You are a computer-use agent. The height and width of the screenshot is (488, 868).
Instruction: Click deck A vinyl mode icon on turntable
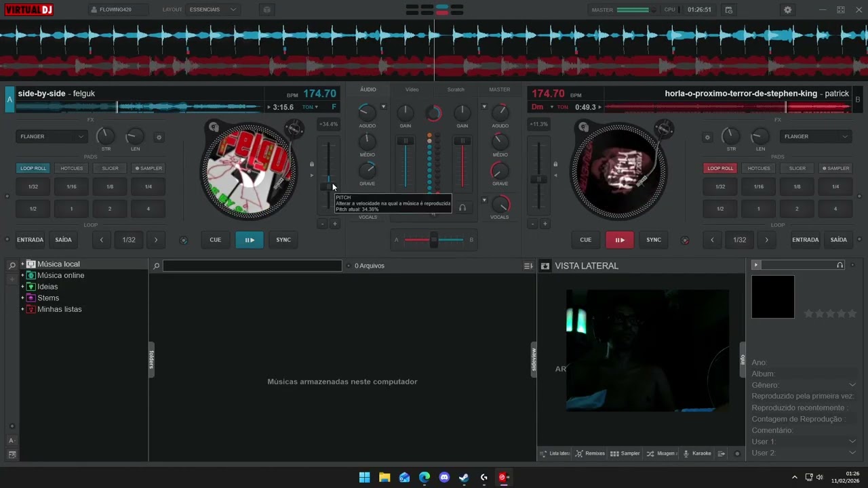(x=214, y=127)
